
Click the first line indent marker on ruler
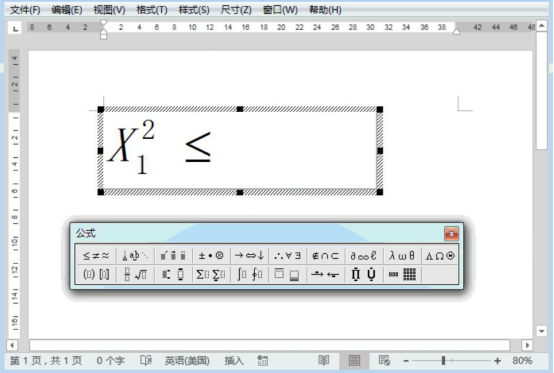pos(103,23)
